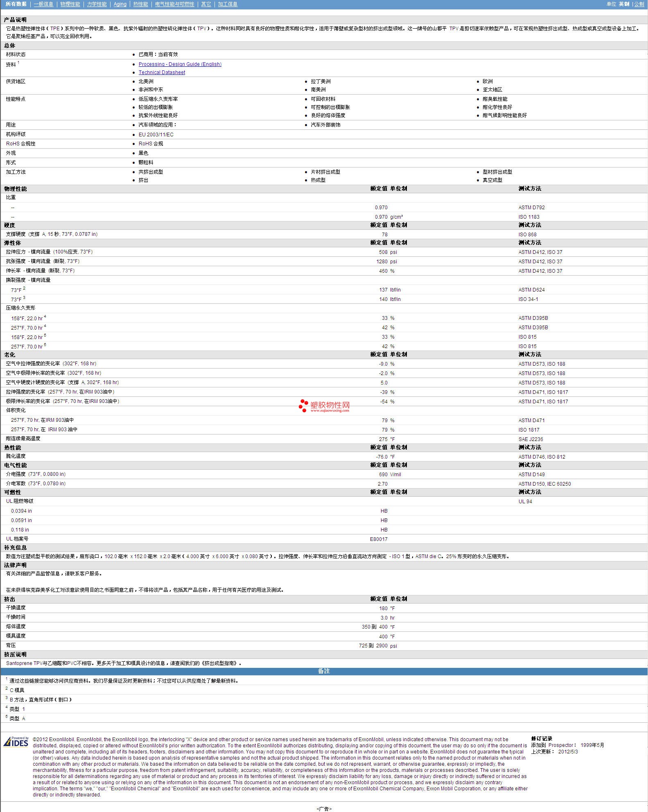Click ASTM D624 test method

click(x=531, y=290)
